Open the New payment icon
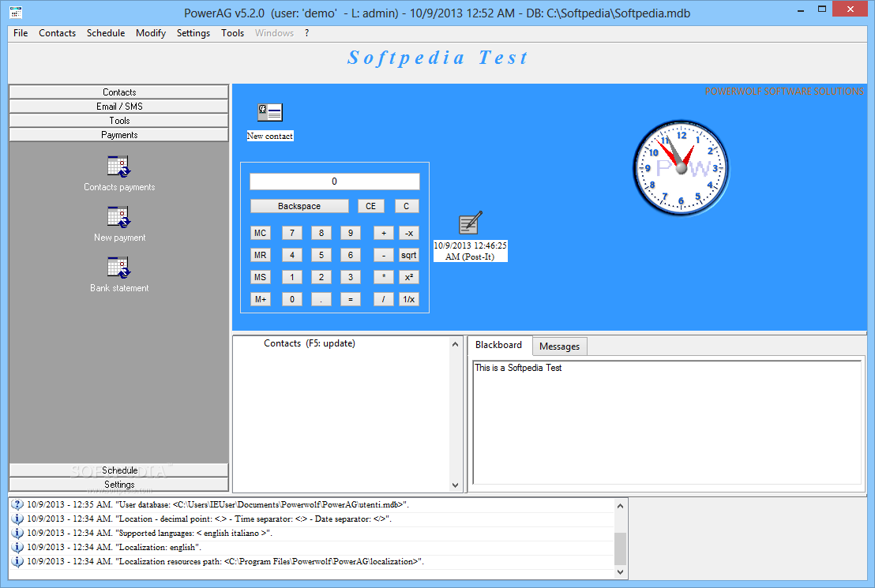Viewport: 875px width, 588px height. (118, 217)
